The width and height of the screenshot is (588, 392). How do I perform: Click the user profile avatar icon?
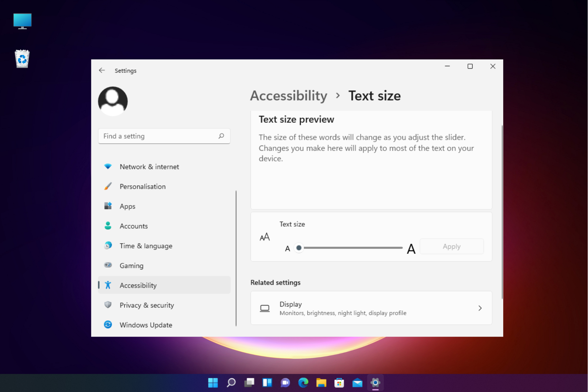coord(113,101)
